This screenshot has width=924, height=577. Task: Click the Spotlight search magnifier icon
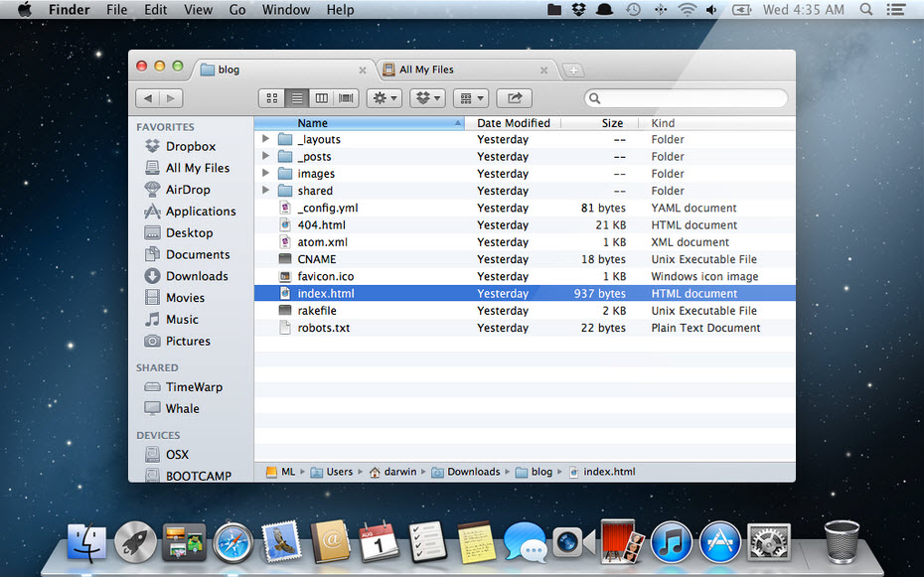point(866,10)
